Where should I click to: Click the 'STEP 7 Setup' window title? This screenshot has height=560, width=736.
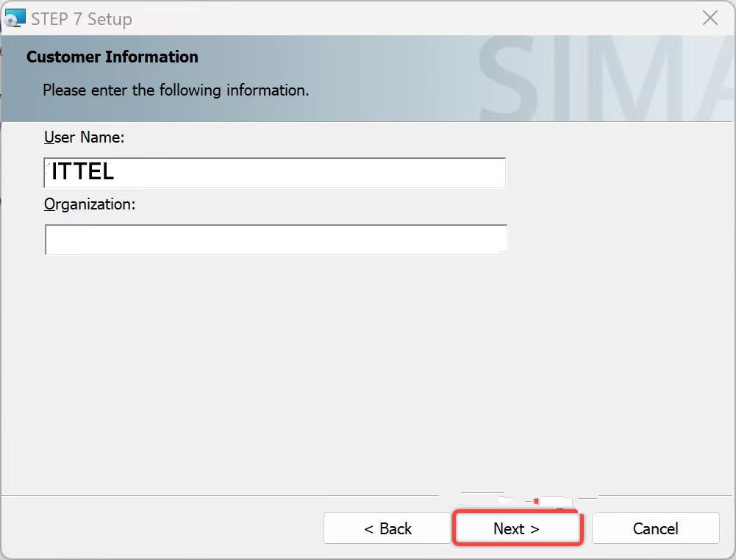pos(82,19)
